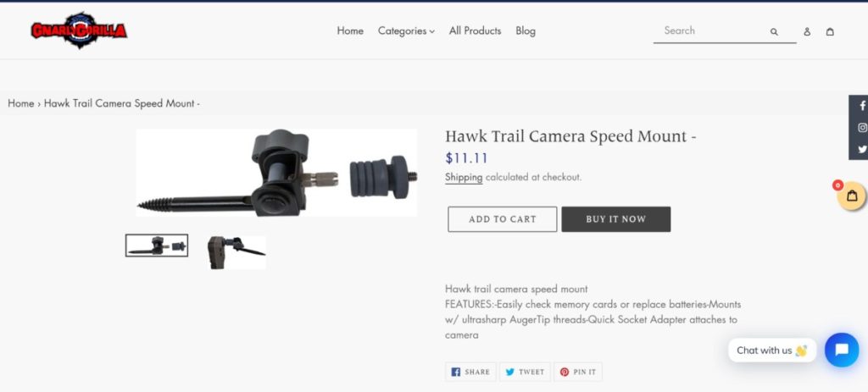868x392 pixels.
Task: Pin It on Pinterest
Action: (578, 372)
